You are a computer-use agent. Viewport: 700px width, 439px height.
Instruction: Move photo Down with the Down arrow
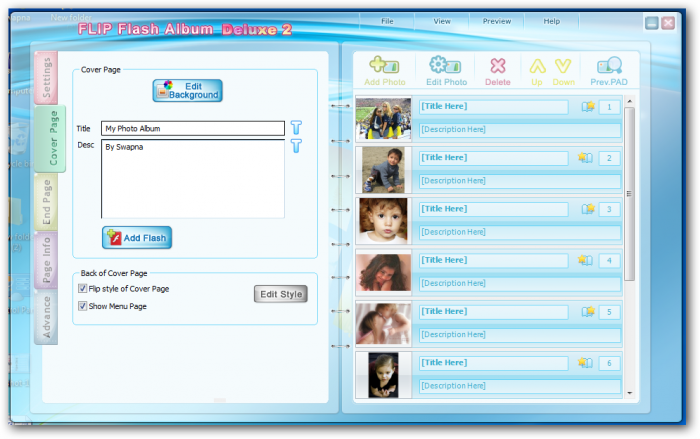(x=563, y=72)
